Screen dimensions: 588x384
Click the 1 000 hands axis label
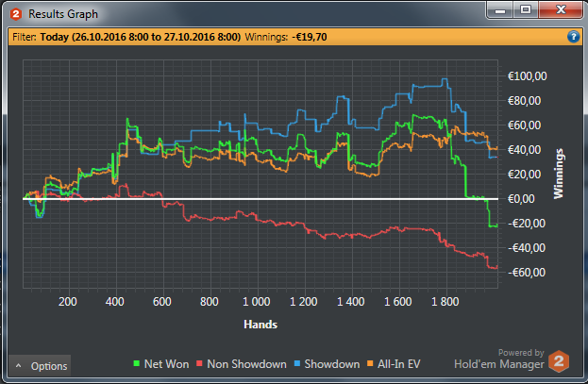[257, 302]
